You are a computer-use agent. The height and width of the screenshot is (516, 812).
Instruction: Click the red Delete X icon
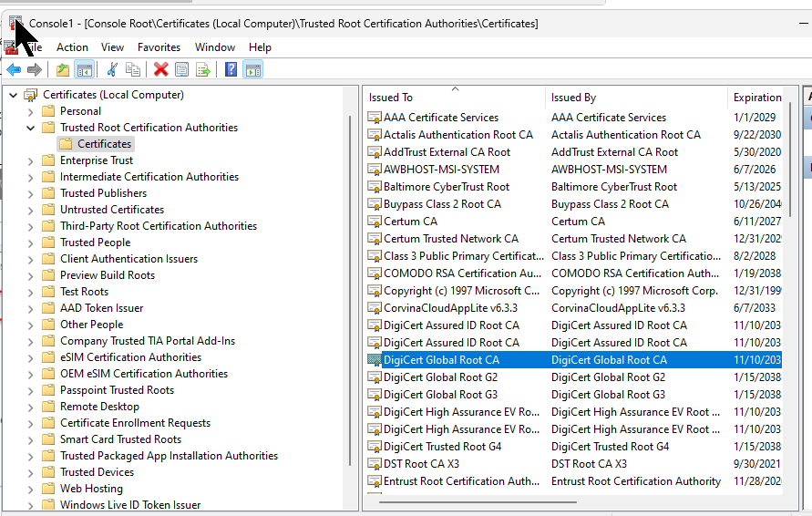point(160,69)
